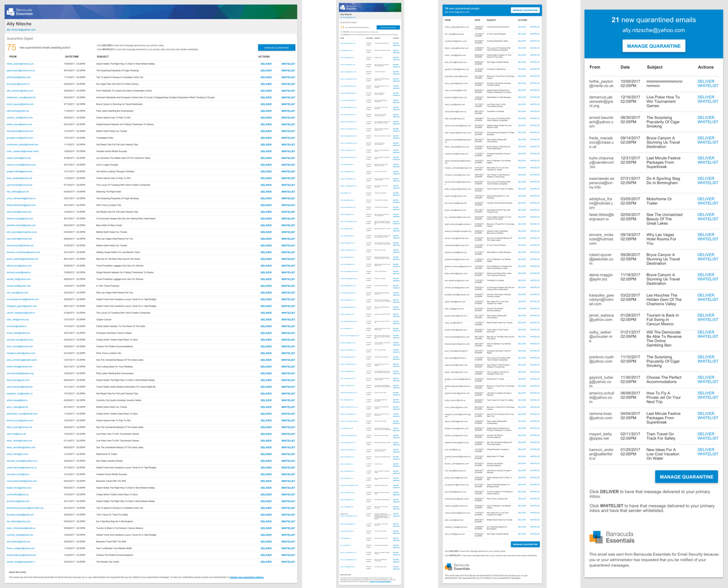Open the ally.nitzsche@yahoo.com link under Ally Nitzche

pyautogui.click(x=21, y=30)
